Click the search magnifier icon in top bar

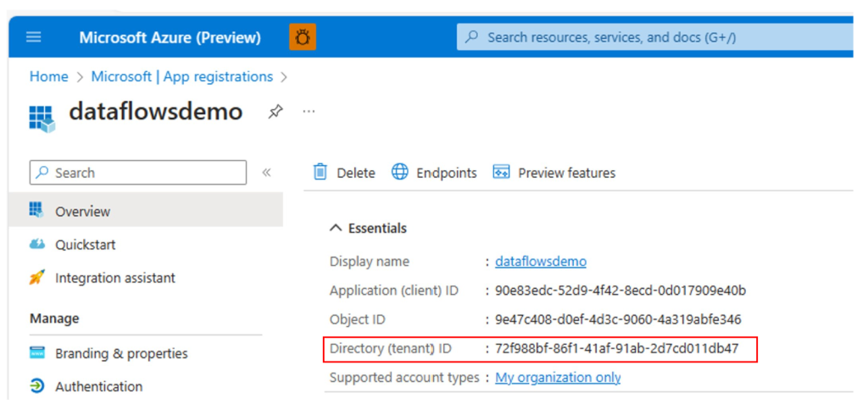click(x=471, y=37)
